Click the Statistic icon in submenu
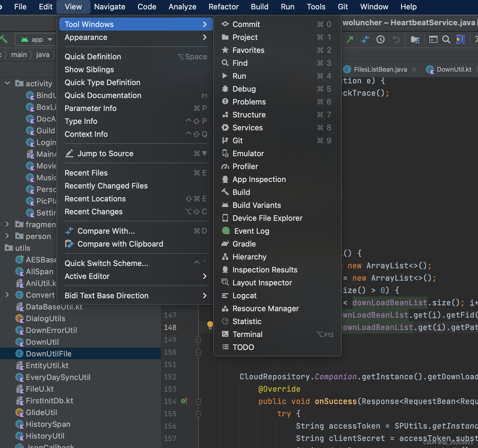The image size is (478, 448). point(225,321)
